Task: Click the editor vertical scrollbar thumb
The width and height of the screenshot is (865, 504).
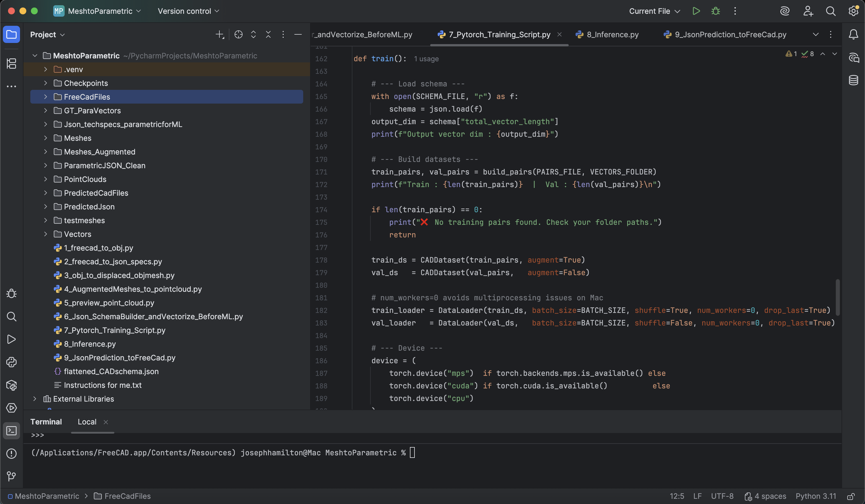Action: [x=837, y=297]
